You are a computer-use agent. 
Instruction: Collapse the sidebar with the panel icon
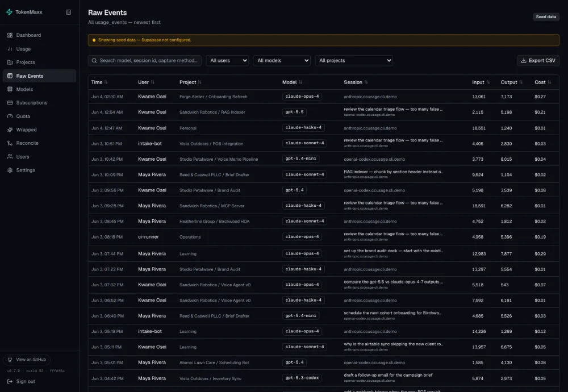click(69, 12)
